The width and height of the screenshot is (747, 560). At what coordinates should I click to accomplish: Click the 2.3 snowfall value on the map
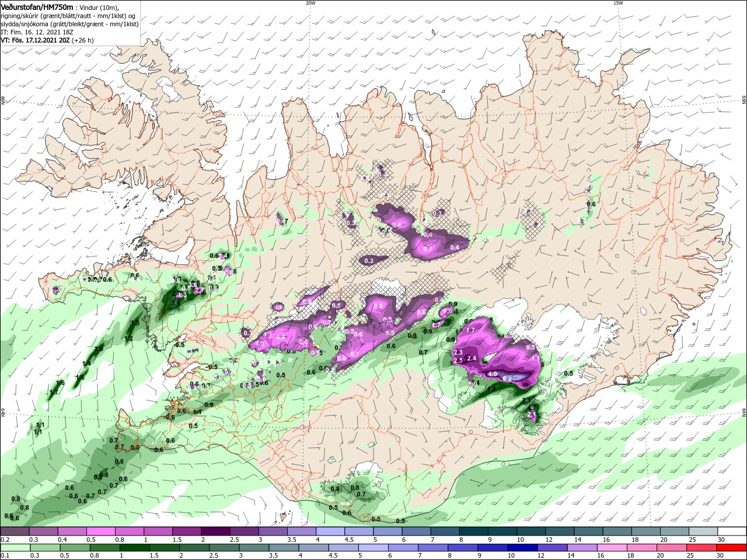point(458,352)
